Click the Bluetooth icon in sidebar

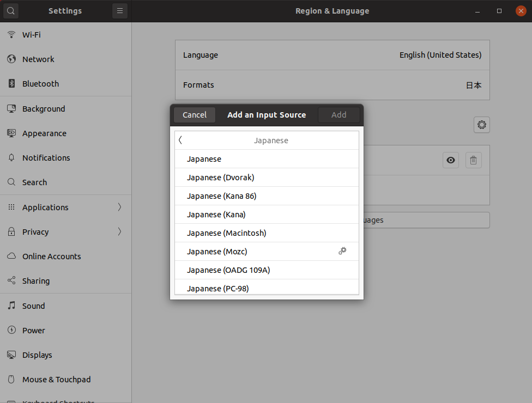click(x=11, y=83)
